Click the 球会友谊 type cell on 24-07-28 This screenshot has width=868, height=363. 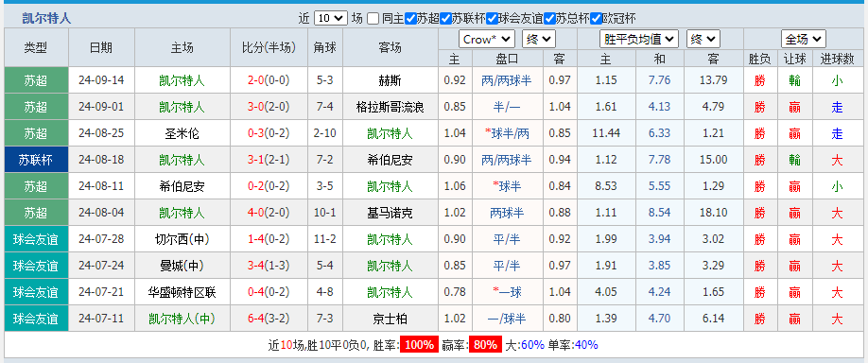pos(36,239)
